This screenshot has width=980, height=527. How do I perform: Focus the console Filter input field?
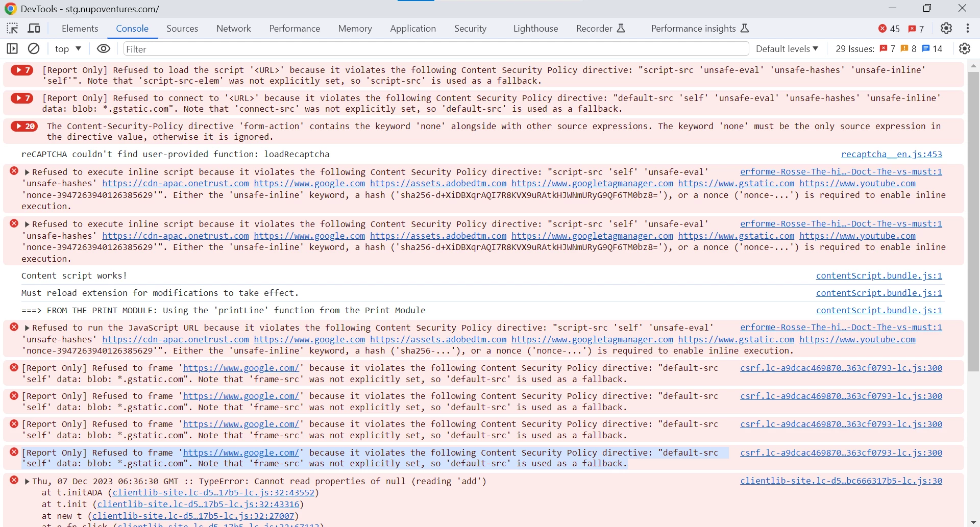pyautogui.click(x=436, y=49)
